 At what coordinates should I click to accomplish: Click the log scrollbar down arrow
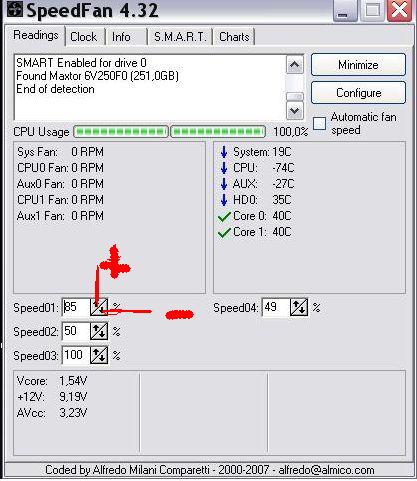[295, 111]
